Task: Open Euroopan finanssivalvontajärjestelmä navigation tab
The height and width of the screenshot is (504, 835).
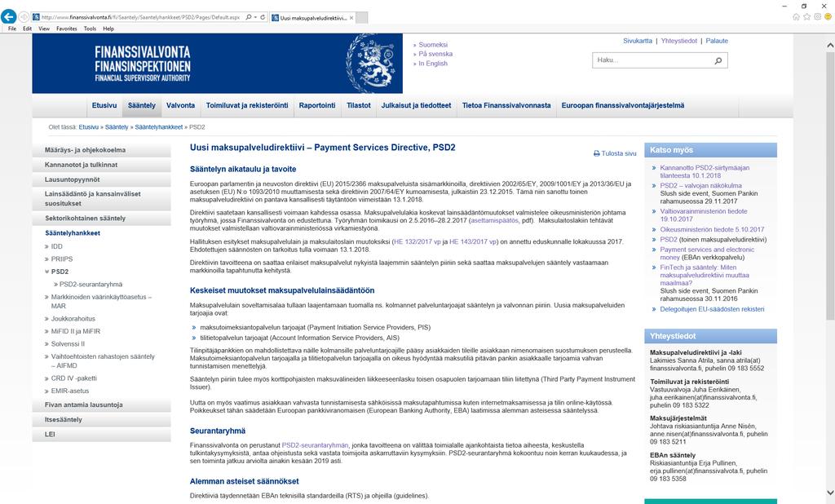Action: (x=622, y=105)
